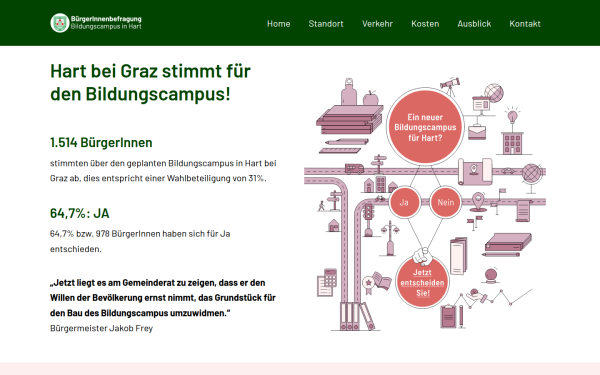Click 'Jetzt entscheiden Sie!' circle link
600x375 pixels.
(422, 283)
